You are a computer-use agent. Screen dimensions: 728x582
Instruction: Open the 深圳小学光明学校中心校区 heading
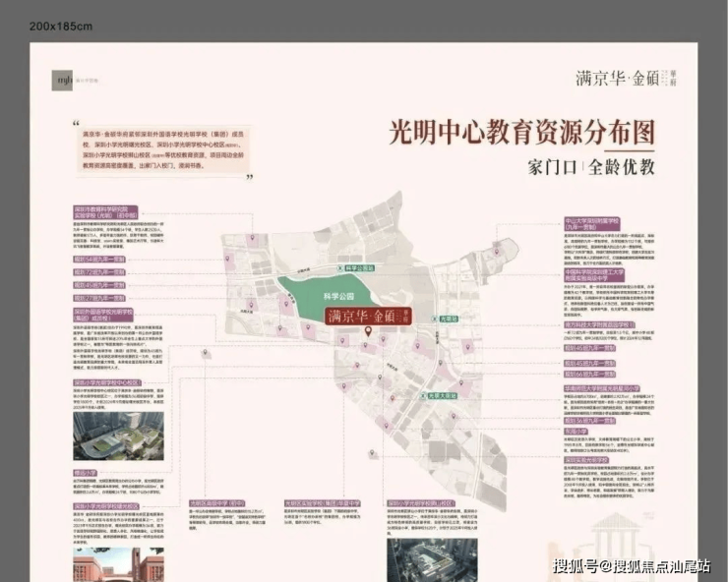click(x=107, y=382)
